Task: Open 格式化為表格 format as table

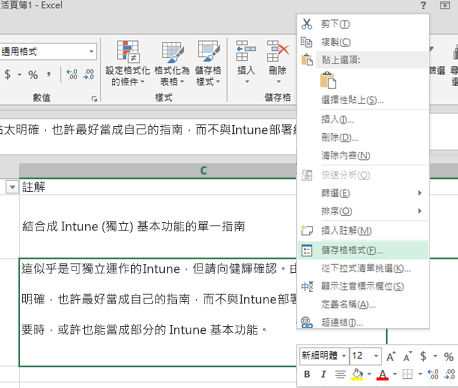Action: [172, 63]
